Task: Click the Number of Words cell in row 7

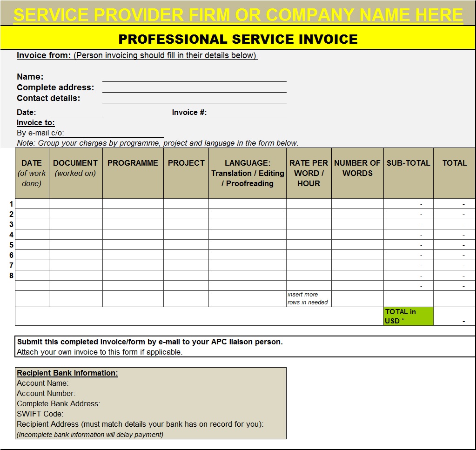Action: tap(357, 265)
